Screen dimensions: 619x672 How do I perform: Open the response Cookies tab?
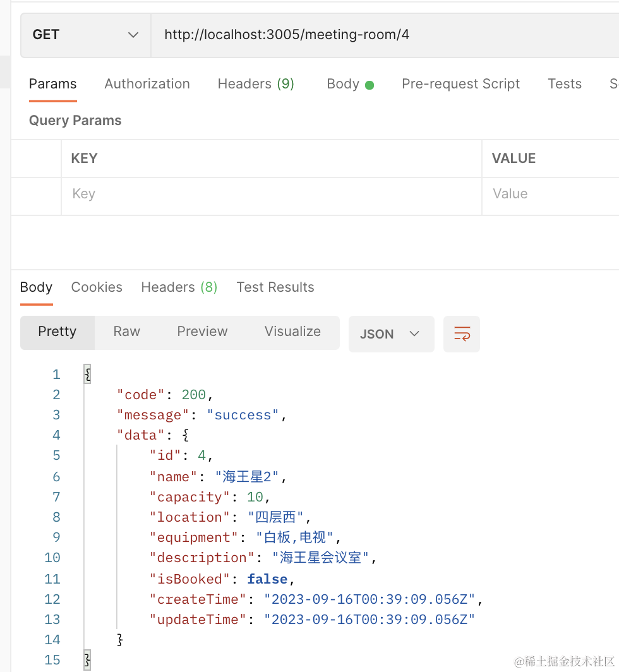point(97,287)
